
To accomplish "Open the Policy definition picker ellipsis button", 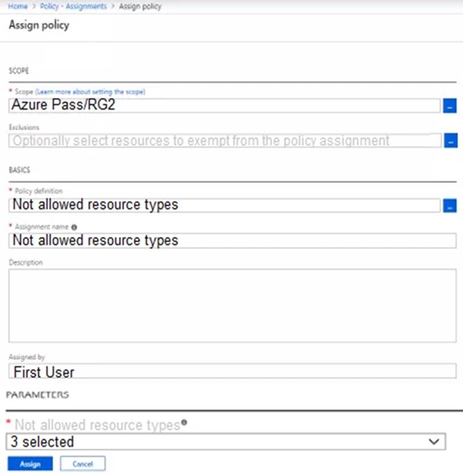I will click(449, 206).
